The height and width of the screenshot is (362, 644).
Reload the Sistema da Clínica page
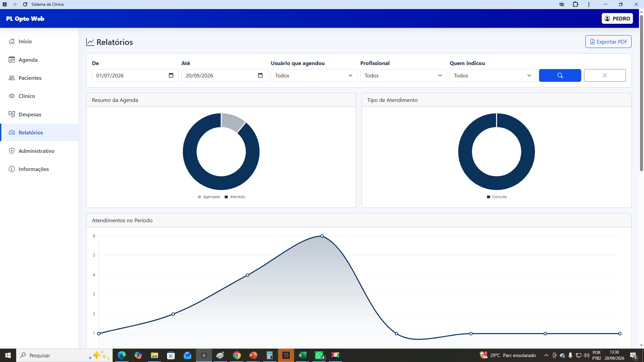pos(25,4)
